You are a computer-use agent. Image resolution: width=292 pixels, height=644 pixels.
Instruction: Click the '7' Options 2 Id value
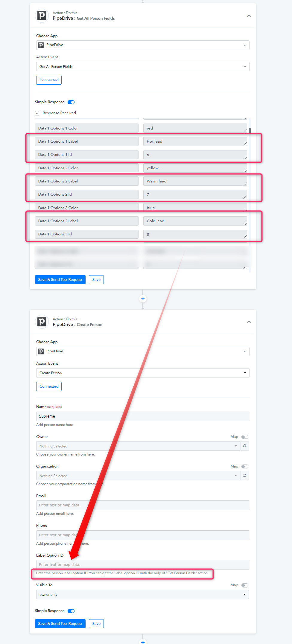click(x=195, y=194)
